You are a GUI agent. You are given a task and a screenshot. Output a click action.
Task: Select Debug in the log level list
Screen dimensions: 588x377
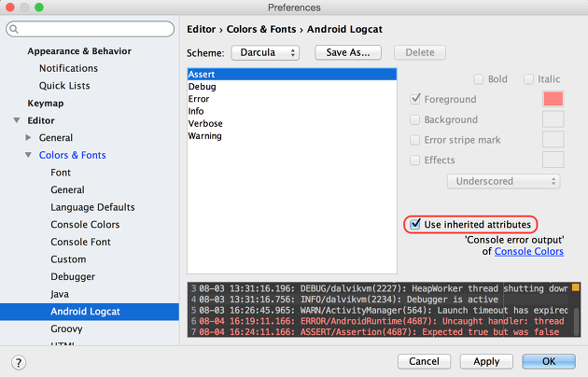click(x=292, y=87)
